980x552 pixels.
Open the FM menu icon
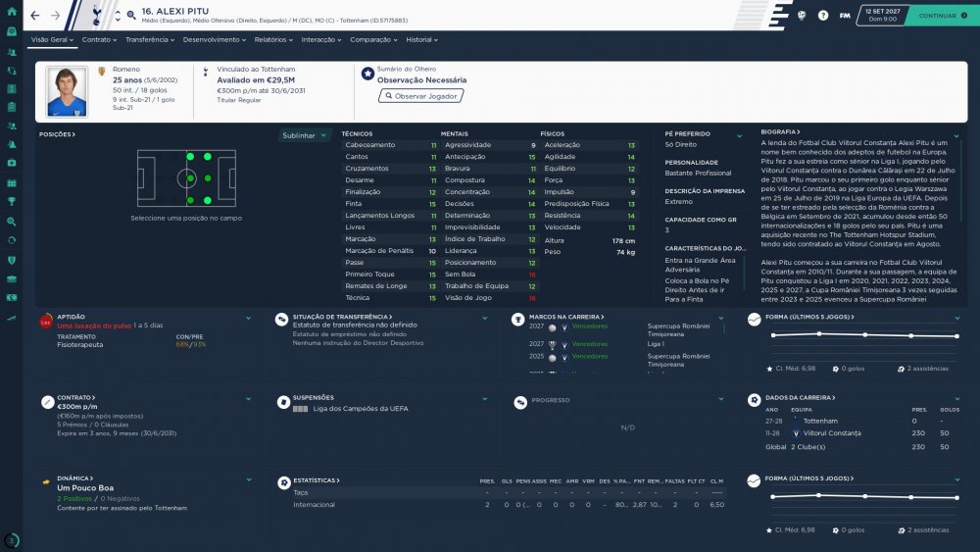845,15
